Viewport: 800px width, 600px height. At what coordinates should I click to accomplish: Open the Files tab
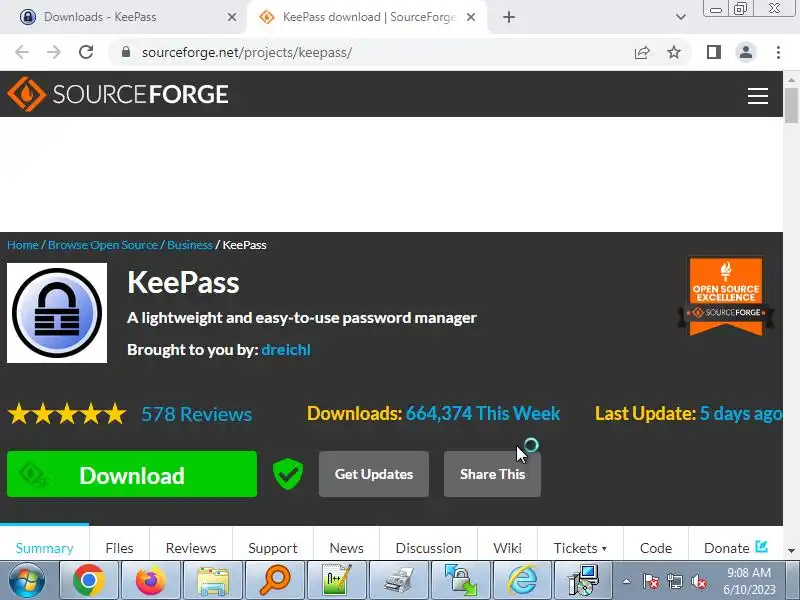pos(119,548)
